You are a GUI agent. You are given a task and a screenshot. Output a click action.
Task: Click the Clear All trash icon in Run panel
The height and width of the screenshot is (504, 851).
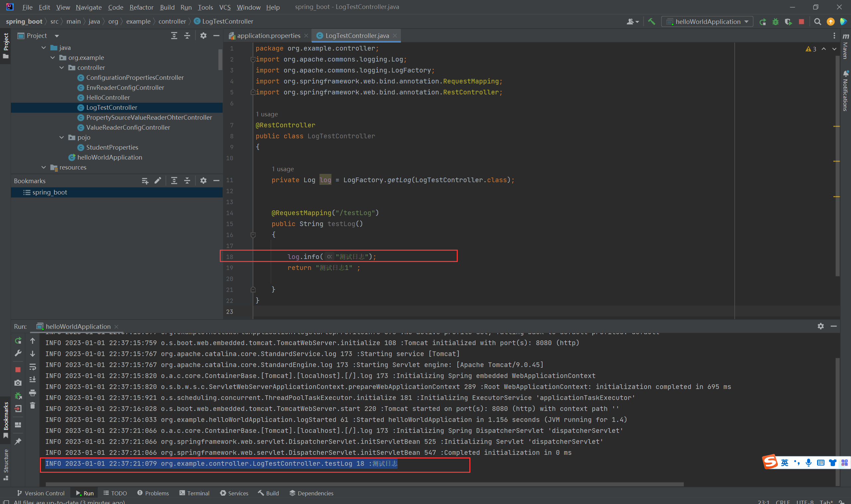tap(33, 406)
